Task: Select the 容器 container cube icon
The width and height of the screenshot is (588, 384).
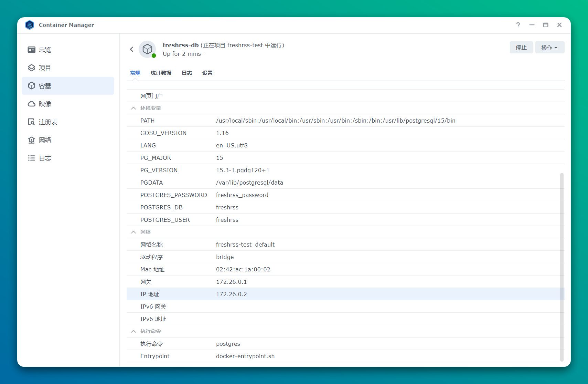Action: 32,86
